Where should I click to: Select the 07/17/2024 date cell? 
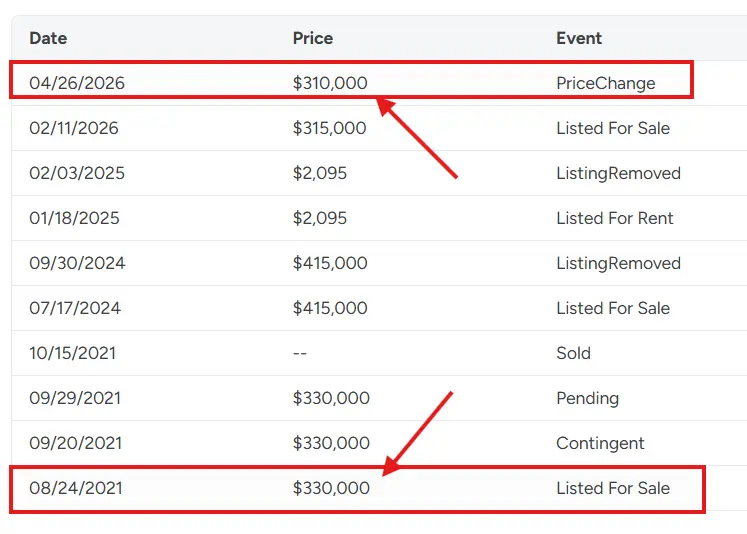point(75,308)
